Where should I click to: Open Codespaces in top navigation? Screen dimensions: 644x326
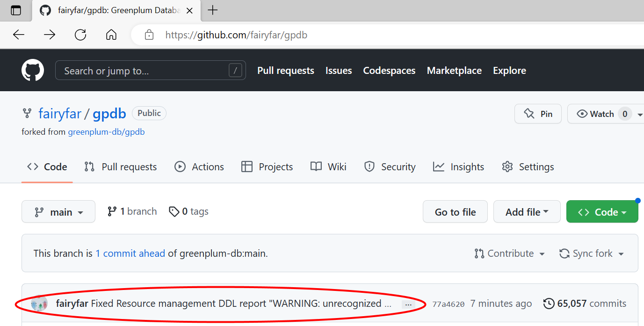tap(389, 71)
